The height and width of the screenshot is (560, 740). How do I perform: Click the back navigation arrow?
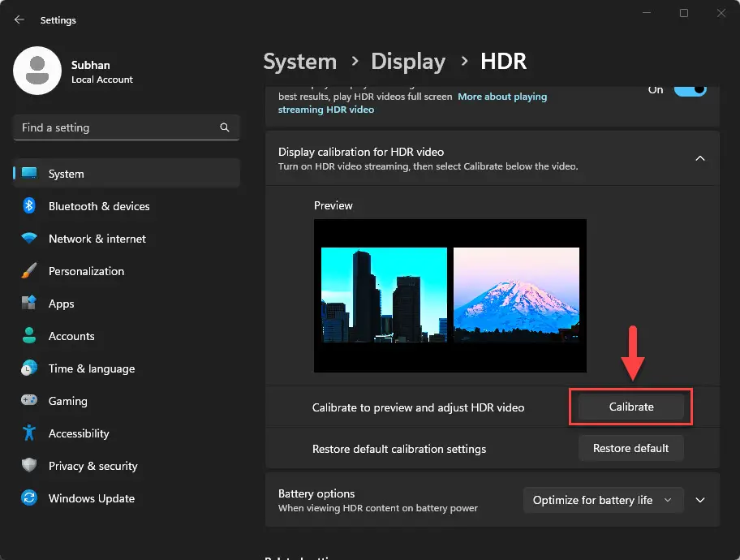click(19, 19)
